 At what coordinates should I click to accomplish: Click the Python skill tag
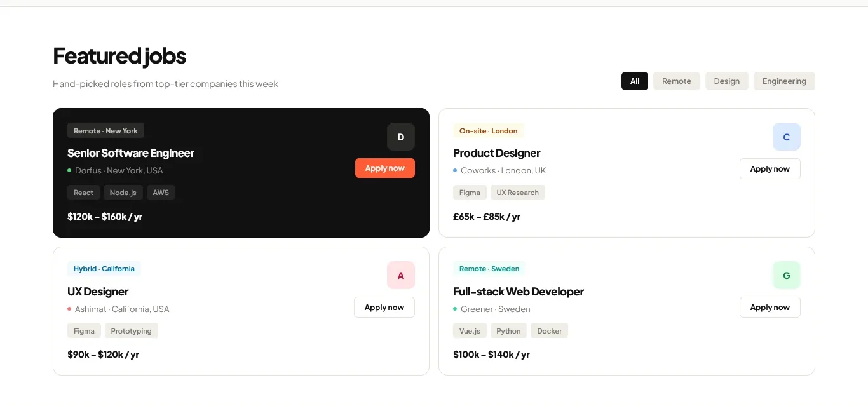coord(508,331)
